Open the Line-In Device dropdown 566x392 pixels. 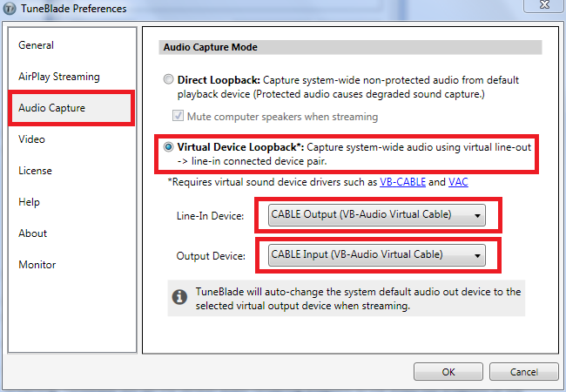pyautogui.click(x=376, y=215)
